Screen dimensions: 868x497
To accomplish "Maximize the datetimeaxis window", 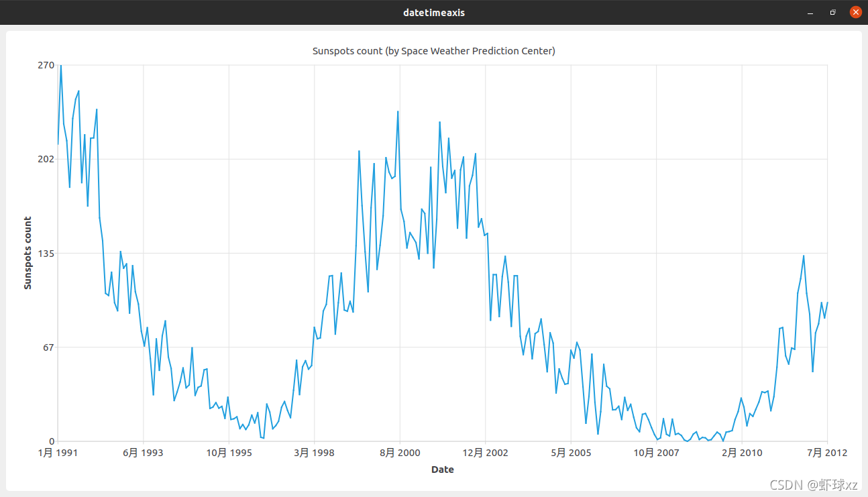I will pyautogui.click(x=832, y=12).
